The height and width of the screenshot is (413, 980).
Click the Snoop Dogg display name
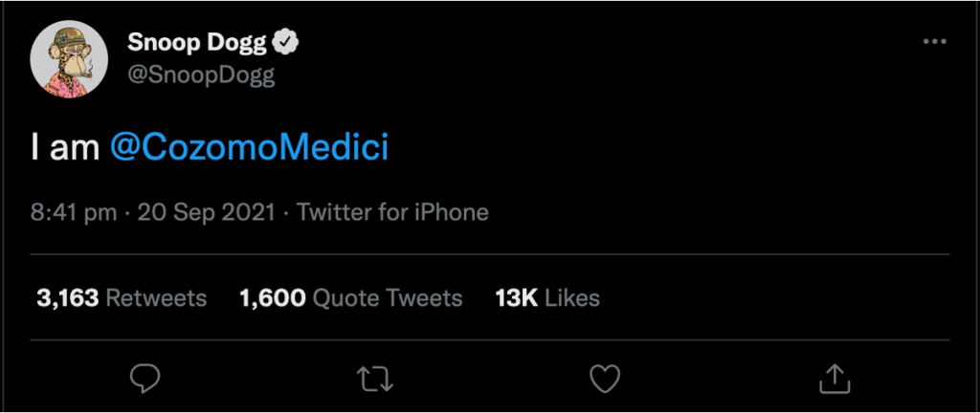click(x=196, y=41)
